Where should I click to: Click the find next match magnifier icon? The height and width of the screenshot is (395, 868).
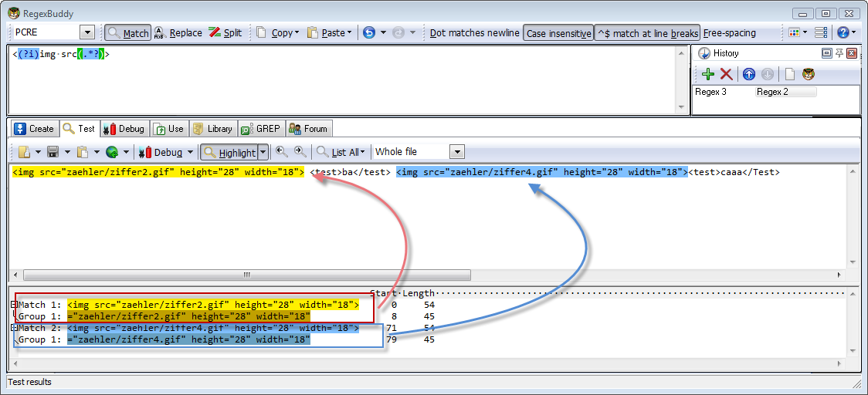click(300, 152)
